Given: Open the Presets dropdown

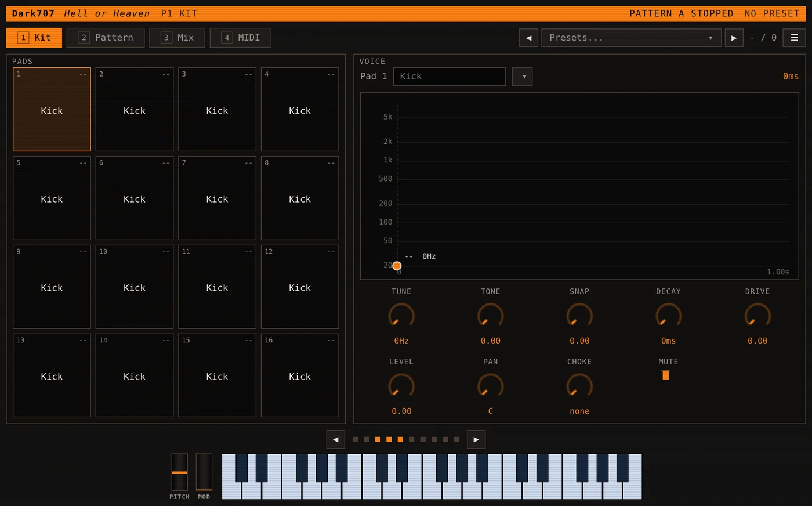Looking at the screenshot, I should click(x=631, y=38).
